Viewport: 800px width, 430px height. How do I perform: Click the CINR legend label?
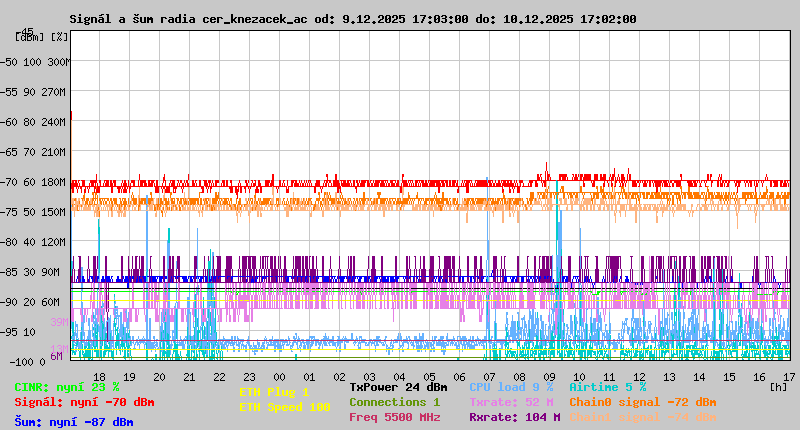(67, 387)
